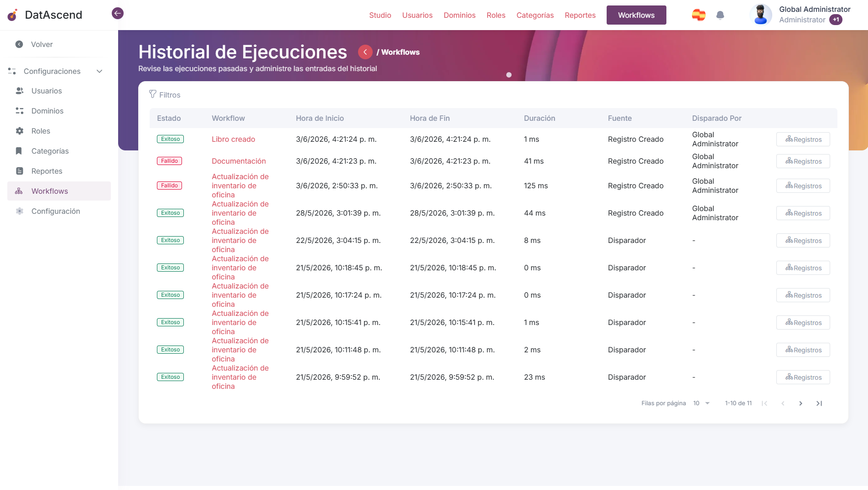The height and width of the screenshot is (490, 868).
Task: Click the Fallido badge on Documentación row
Action: 169,161
